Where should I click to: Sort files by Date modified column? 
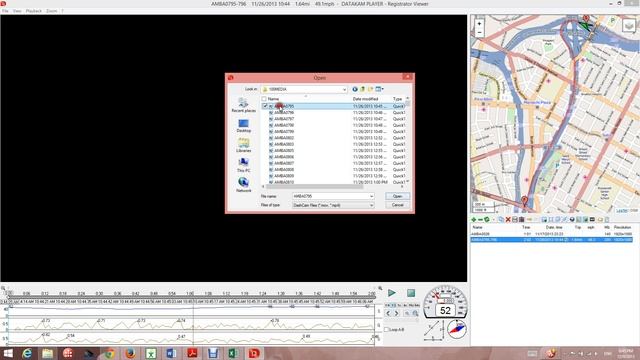[x=365, y=99]
